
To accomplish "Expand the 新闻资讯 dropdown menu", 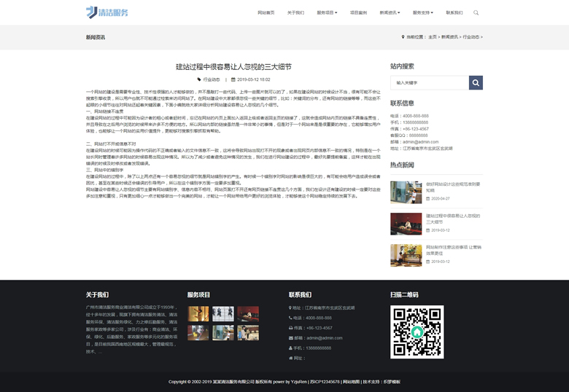I will pos(390,12).
